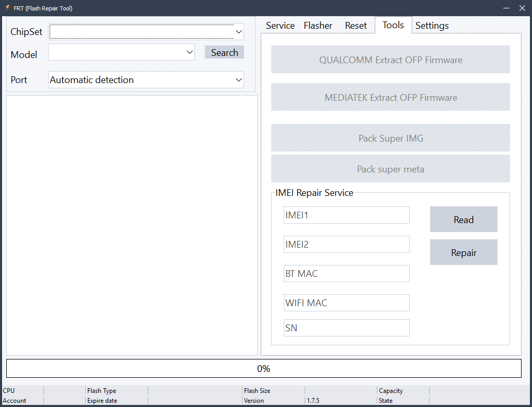Screen dimensions: 532x407
Task: Click inside the empty log output area
Action: tap(132, 226)
